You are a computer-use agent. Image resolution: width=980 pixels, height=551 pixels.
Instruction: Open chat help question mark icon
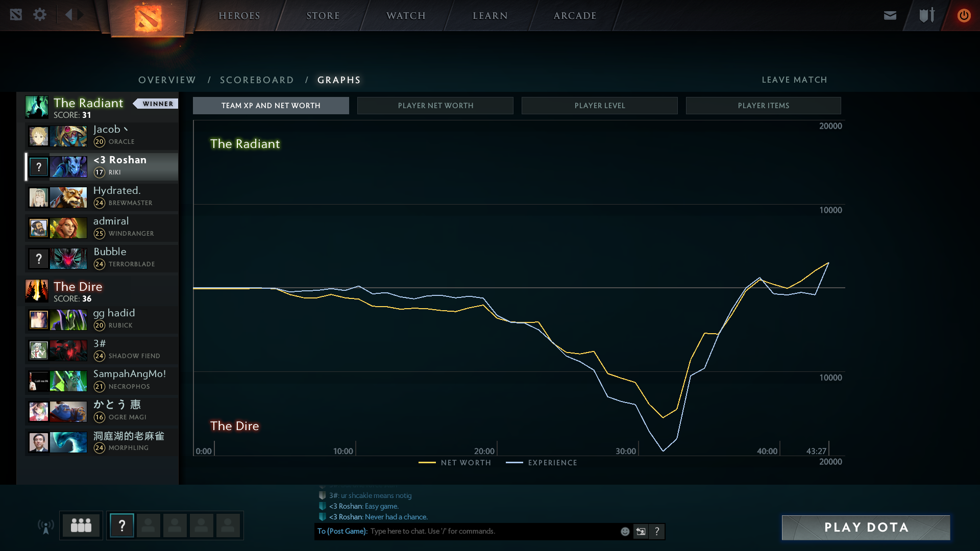point(657,532)
